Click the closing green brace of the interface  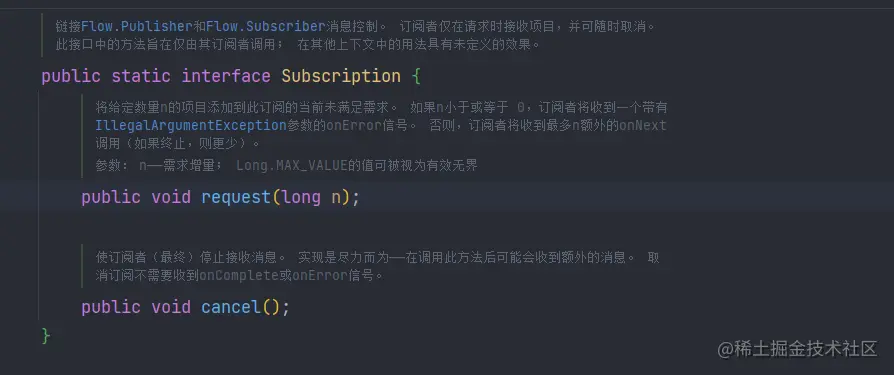(46, 336)
